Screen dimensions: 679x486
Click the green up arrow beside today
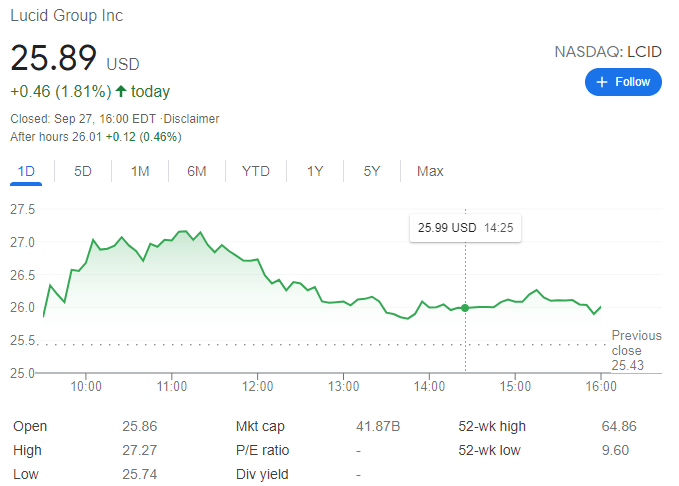pos(121,92)
